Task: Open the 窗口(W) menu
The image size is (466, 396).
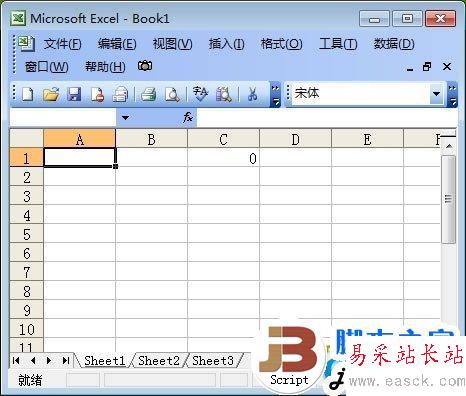Action: (47, 67)
